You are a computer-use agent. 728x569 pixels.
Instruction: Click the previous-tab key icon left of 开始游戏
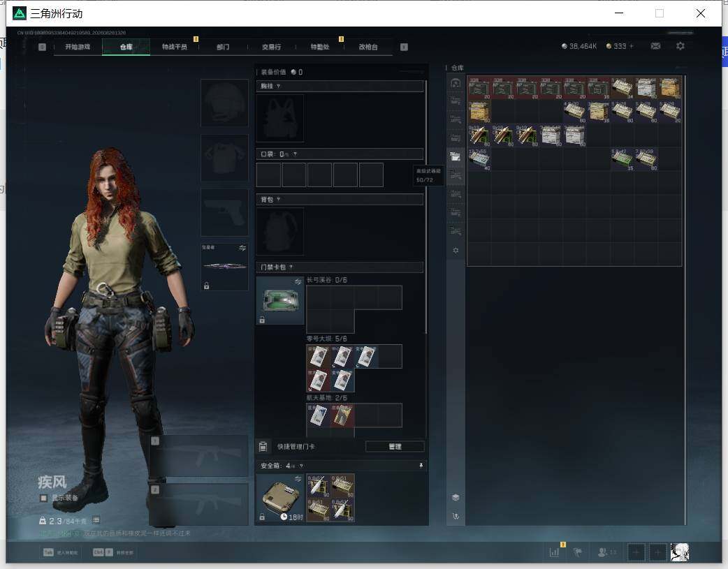pos(42,47)
